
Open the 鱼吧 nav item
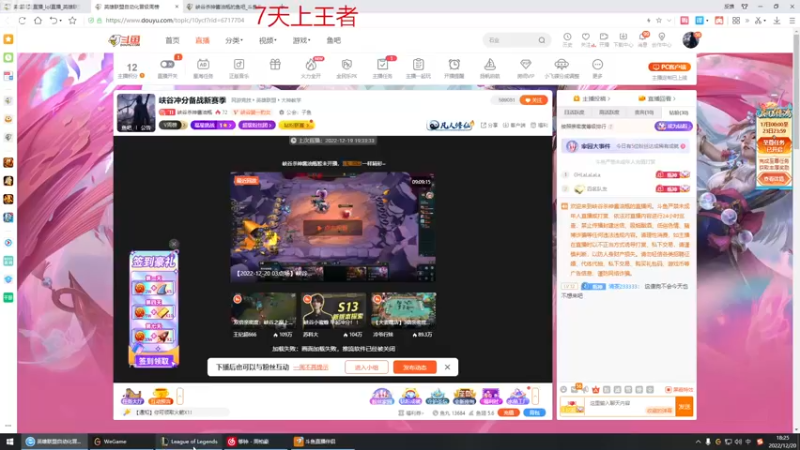coord(334,40)
